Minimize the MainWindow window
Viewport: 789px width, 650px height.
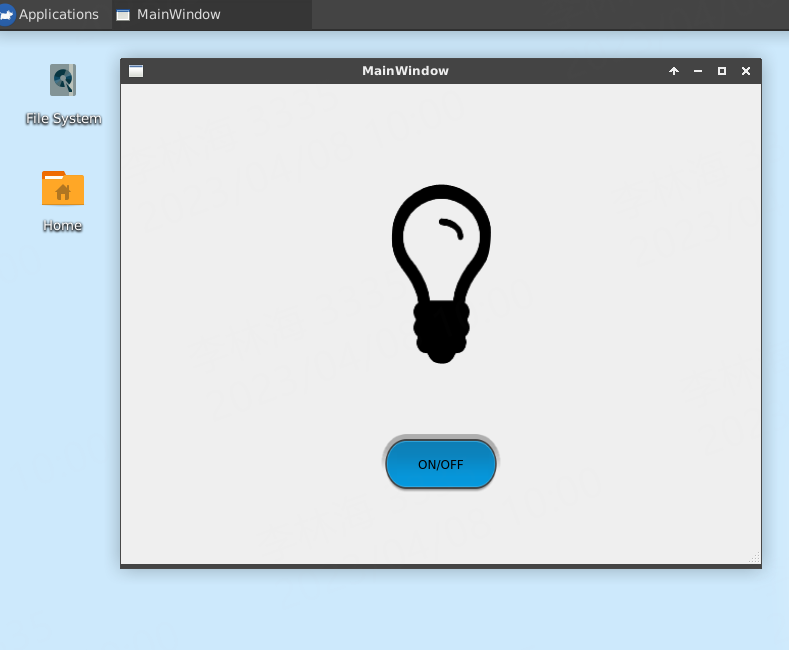point(698,71)
